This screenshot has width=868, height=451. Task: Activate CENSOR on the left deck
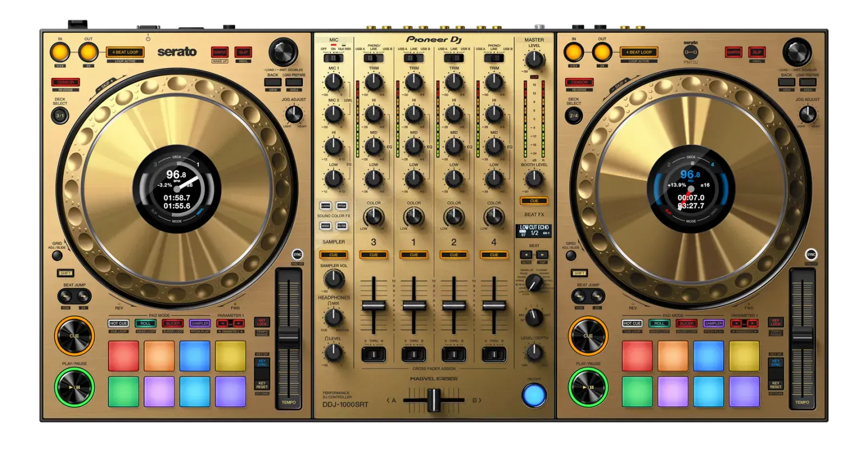[x=66, y=82]
